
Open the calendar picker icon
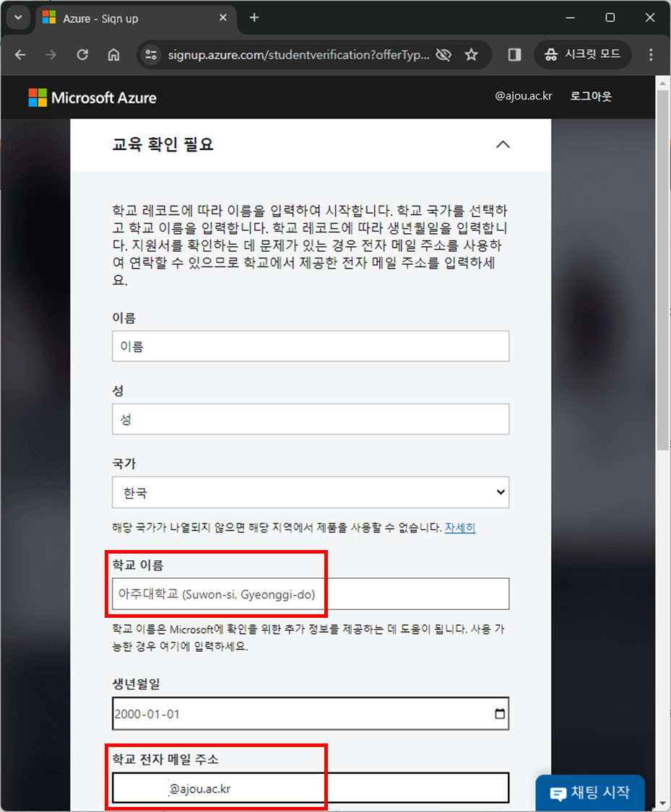tap(500, 714)
